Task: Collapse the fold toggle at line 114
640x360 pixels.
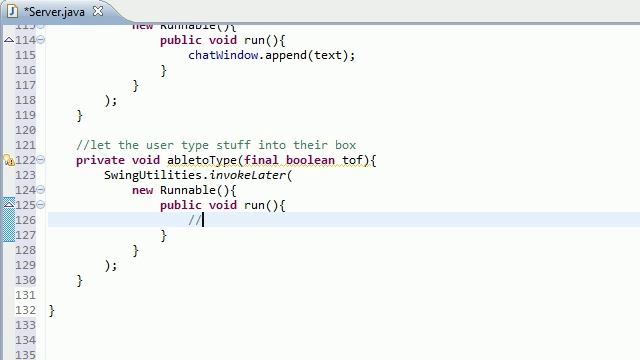Action: click(41, 40)
